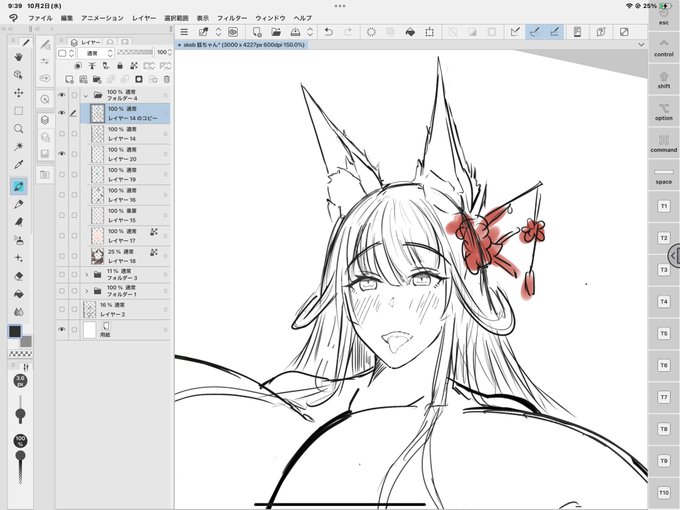Select the gray sub color swatch
Screen dimensions: 680x510
pyautogui.click(x=26, y=342)
